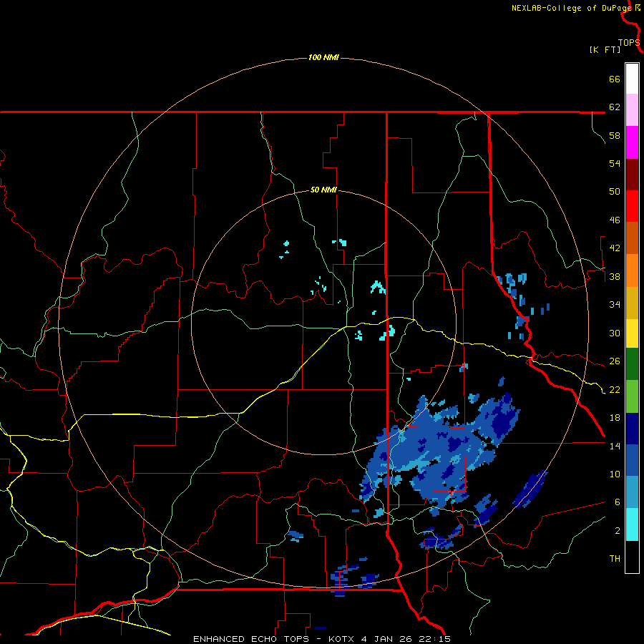Click the magenta 58 kft legend swatch

pyautogui.click(x=632, y=142)
